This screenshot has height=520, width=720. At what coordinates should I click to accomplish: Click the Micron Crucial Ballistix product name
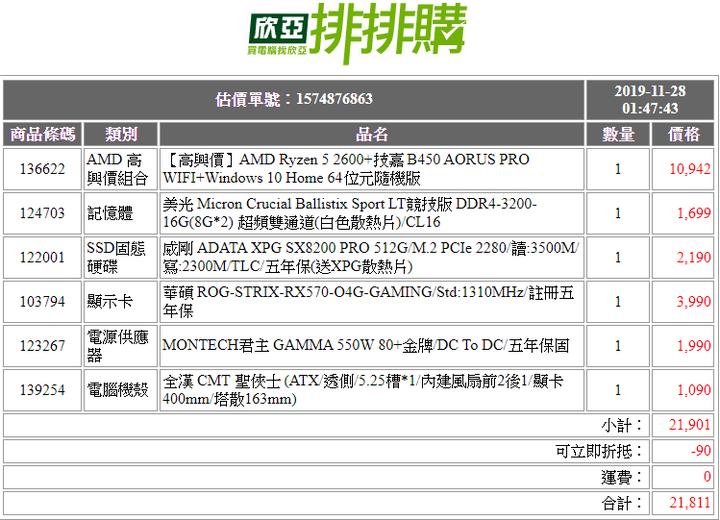(350, 213)
